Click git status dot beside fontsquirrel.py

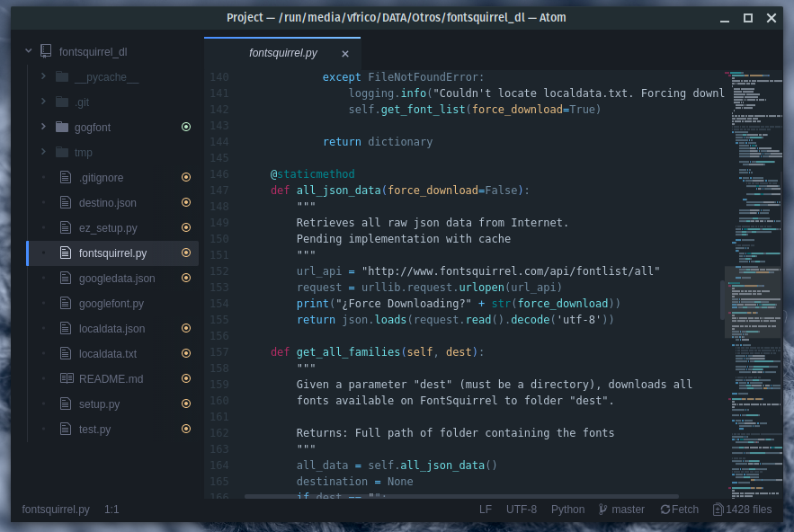186,253
